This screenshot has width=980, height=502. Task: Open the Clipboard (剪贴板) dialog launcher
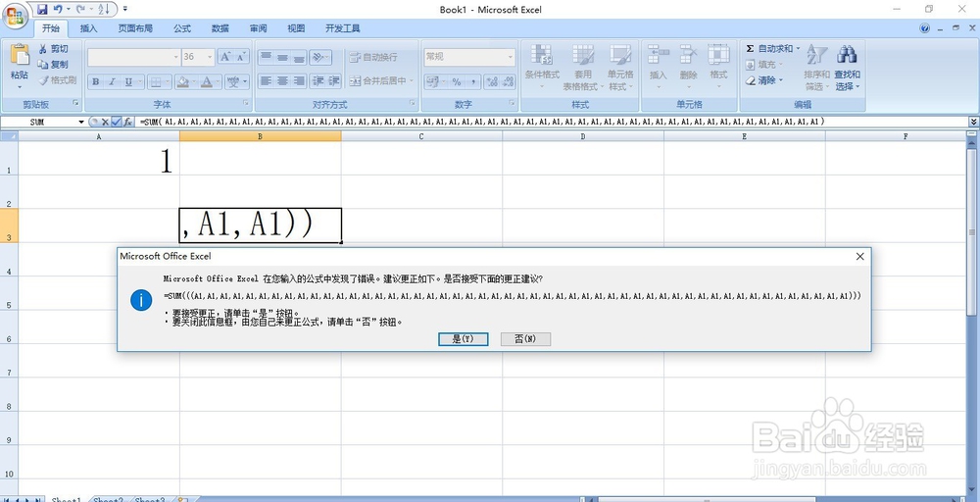[76, 103]
